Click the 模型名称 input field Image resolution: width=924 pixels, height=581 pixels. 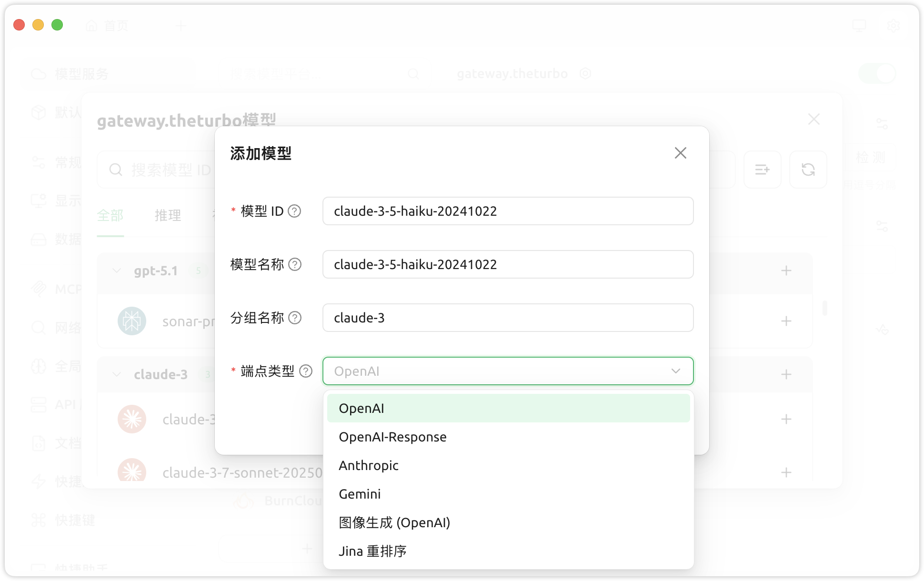(508, 264)
